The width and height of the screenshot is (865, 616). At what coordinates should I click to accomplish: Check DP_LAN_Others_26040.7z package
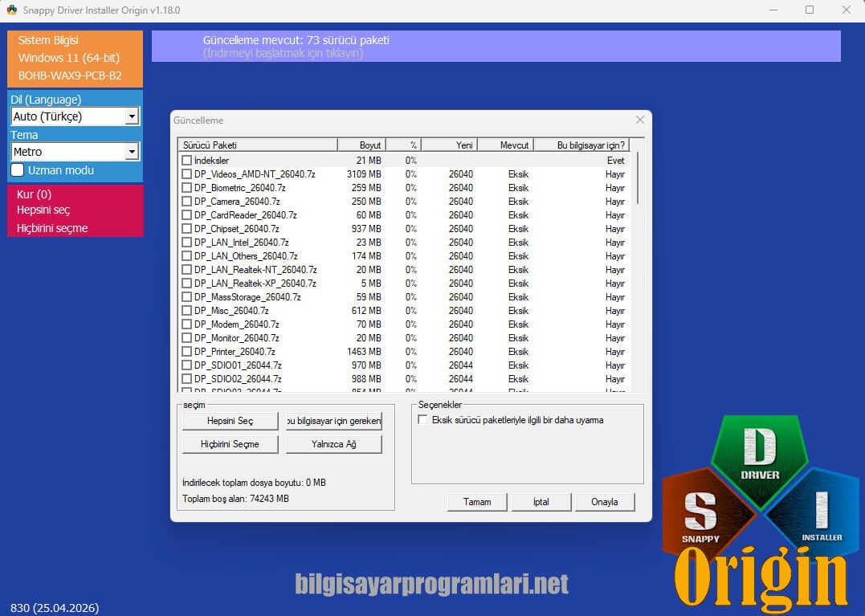click(x=186, y=256)
